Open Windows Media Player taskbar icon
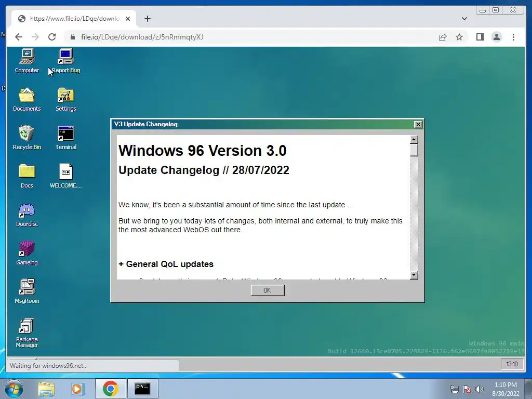The height and width of the screenshot is (399, 532). pos(77,389)
